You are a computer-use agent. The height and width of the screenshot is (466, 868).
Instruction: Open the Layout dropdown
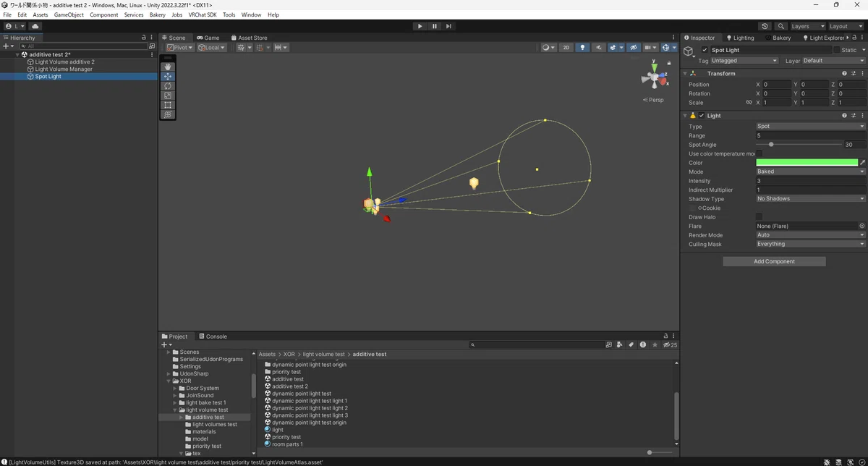[846, 26]
